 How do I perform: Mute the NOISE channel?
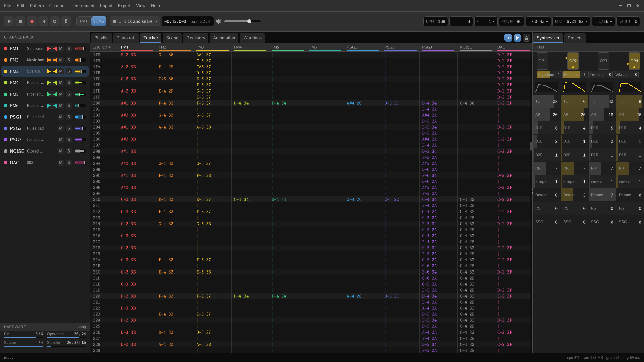pos(61,151)
